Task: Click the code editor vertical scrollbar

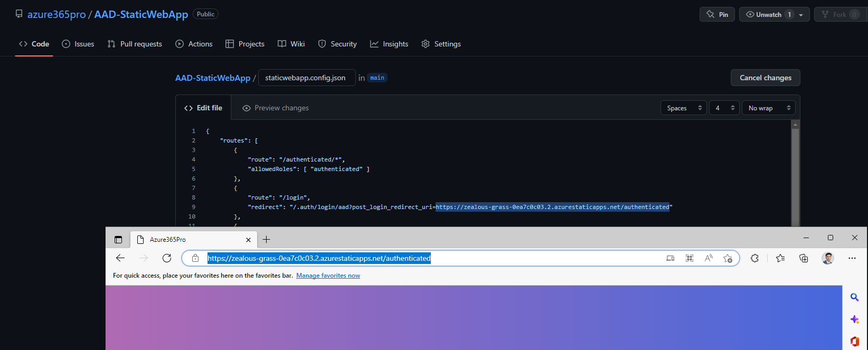Action: [795, 177]
